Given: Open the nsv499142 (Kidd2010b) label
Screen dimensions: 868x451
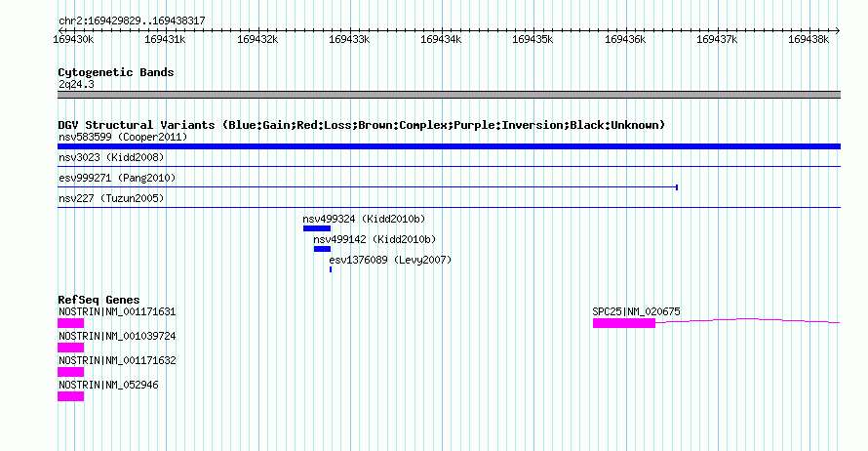Looking at the screenshot, I should pyautogui.click(x=375, y=239).
